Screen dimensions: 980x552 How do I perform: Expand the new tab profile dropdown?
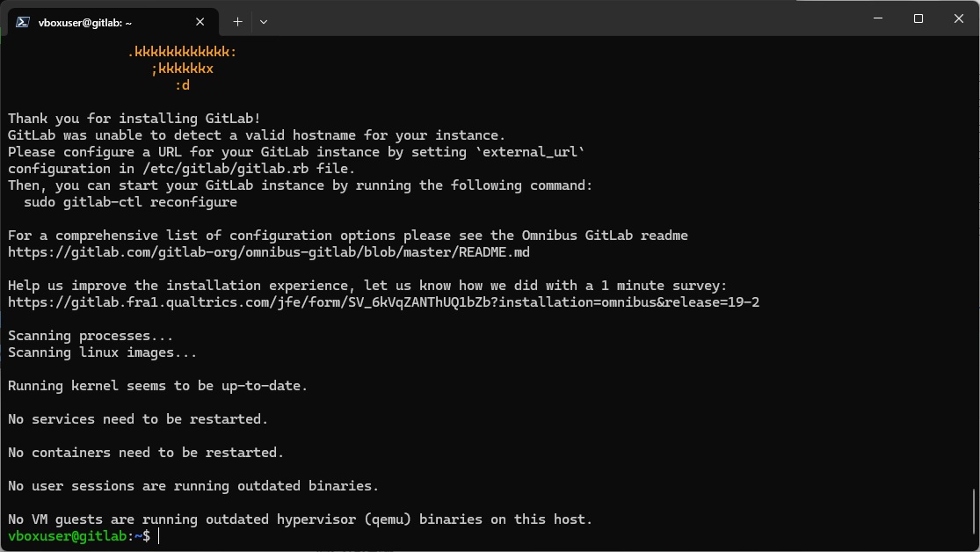coord(264,22)
